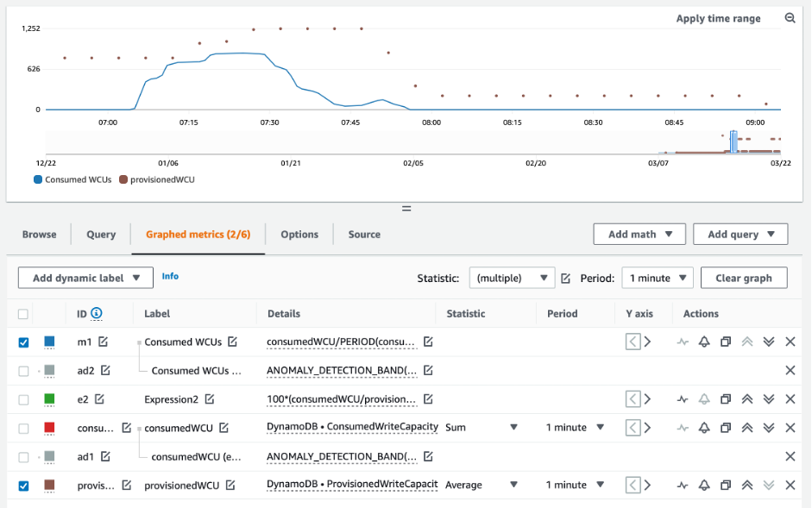This screenshot has height=508, width=812.
Task: Click the time range selector on mini timeline
Action: [x=733, y=142]
